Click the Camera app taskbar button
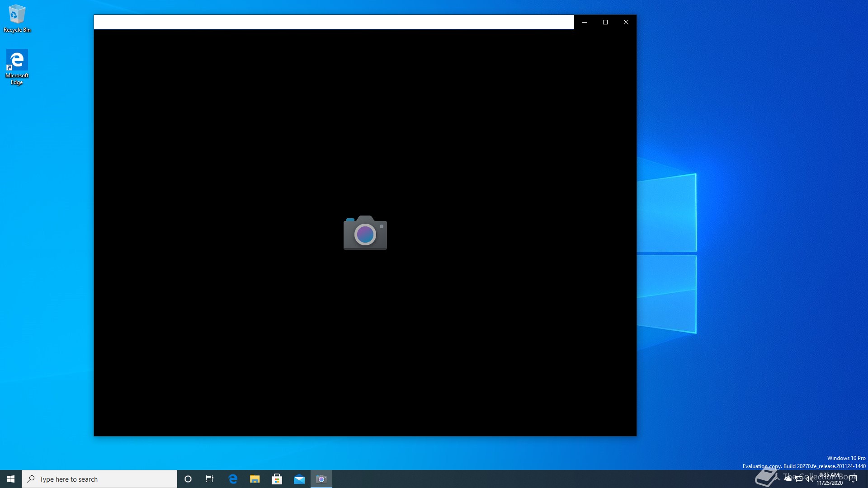Image resolution: width=868 pixels, height=488 pixels. click(321, 479)
